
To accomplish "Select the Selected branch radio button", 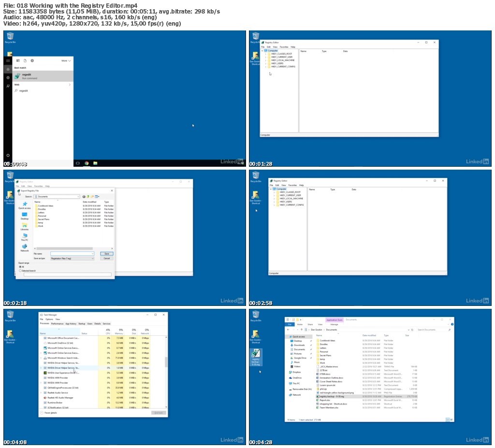I will click(20, 271).
